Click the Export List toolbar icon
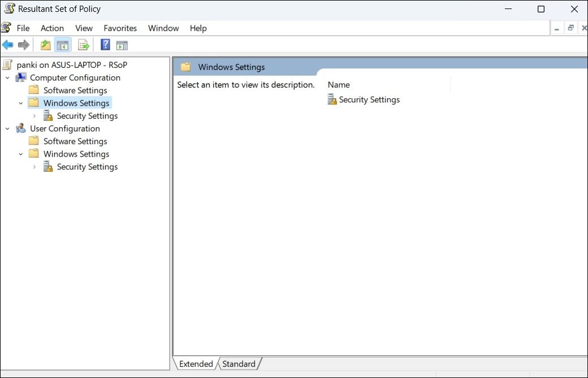This screenshot has width=588, height=378. pyautogui.click(x=84, y=45)
